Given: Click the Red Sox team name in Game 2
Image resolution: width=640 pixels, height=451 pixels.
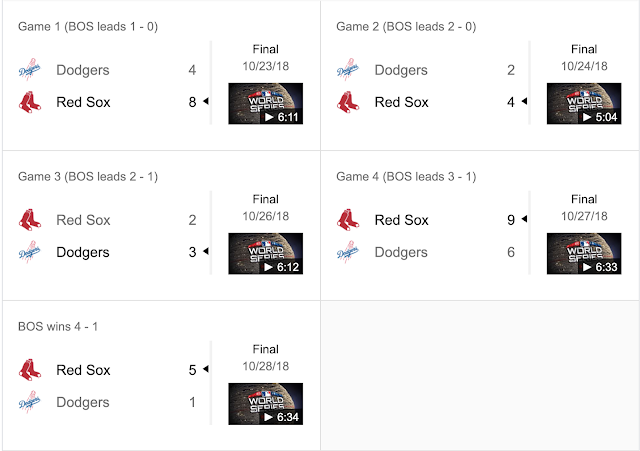Looking at the screenshot, I should (401, 102).
